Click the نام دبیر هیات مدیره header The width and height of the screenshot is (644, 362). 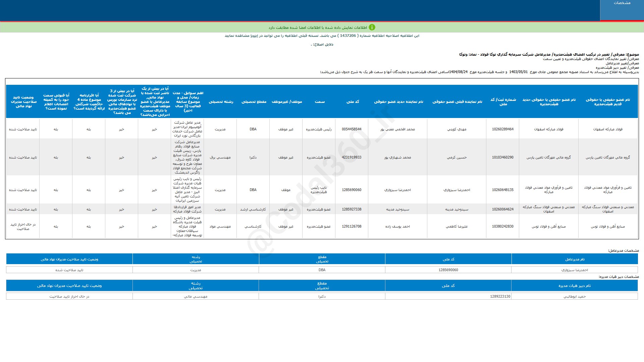[x=574, y=286]
